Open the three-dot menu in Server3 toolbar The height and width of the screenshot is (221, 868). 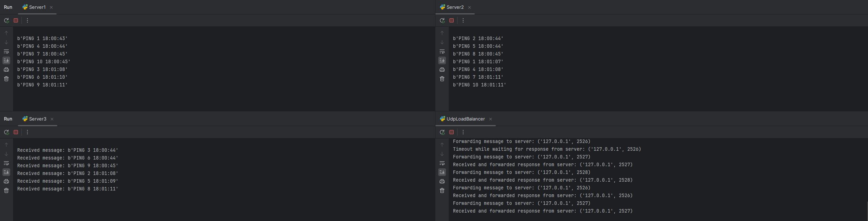(x=27, y=132)
